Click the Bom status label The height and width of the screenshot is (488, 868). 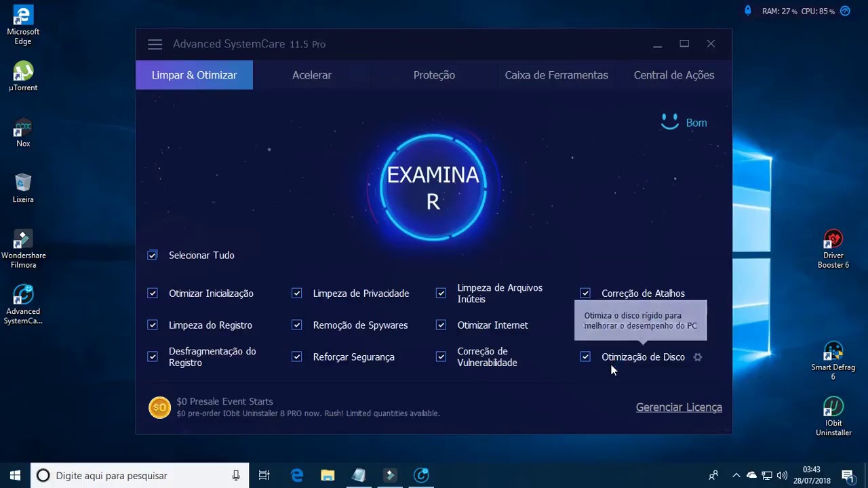pos(696,123)
